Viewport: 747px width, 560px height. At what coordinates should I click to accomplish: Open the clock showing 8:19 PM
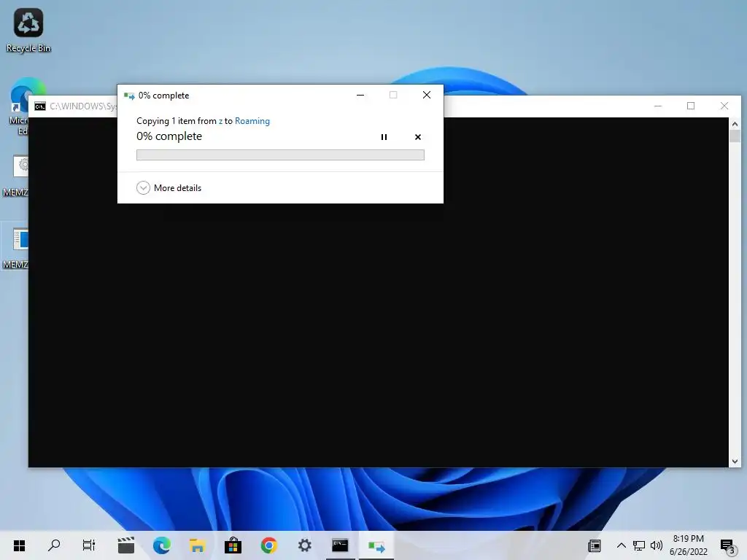pos(689,545)
